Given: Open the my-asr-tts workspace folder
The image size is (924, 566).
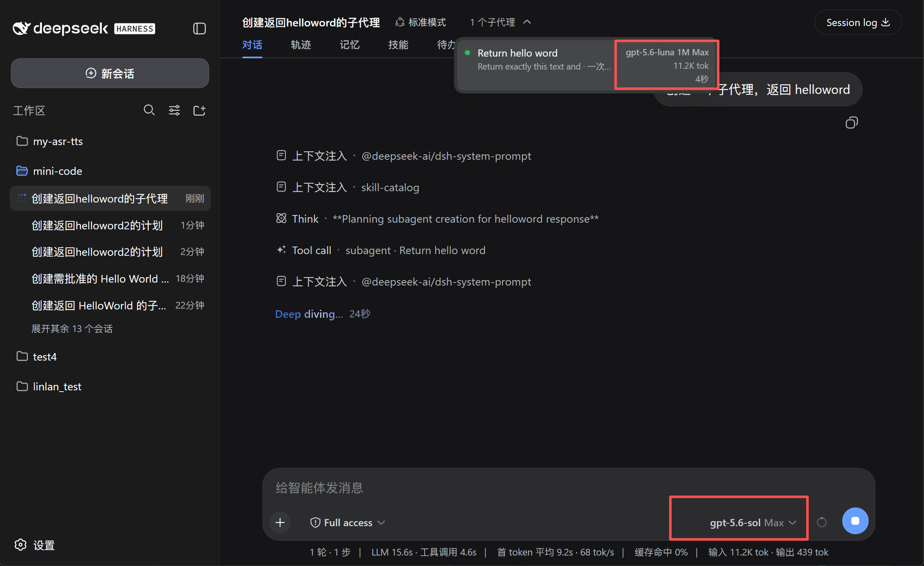Looking at the screenshot, I should pyautogui.click(x=110, y=141).
